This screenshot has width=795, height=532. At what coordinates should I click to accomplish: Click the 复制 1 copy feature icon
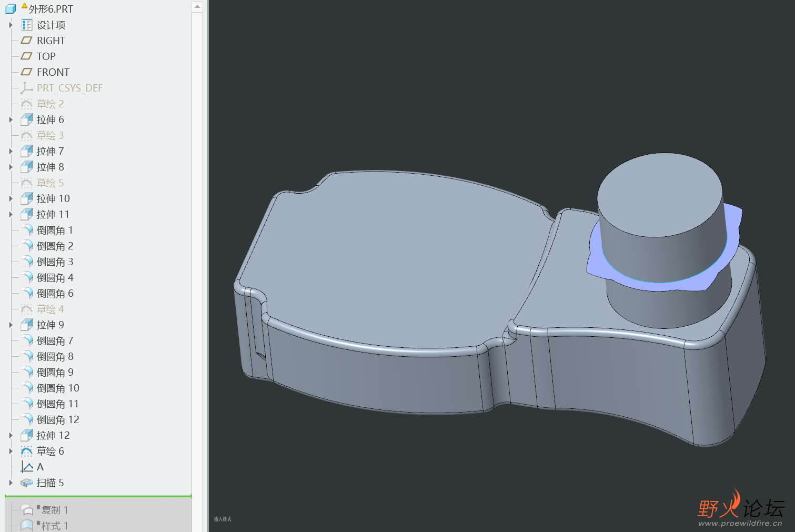[27, 510]
